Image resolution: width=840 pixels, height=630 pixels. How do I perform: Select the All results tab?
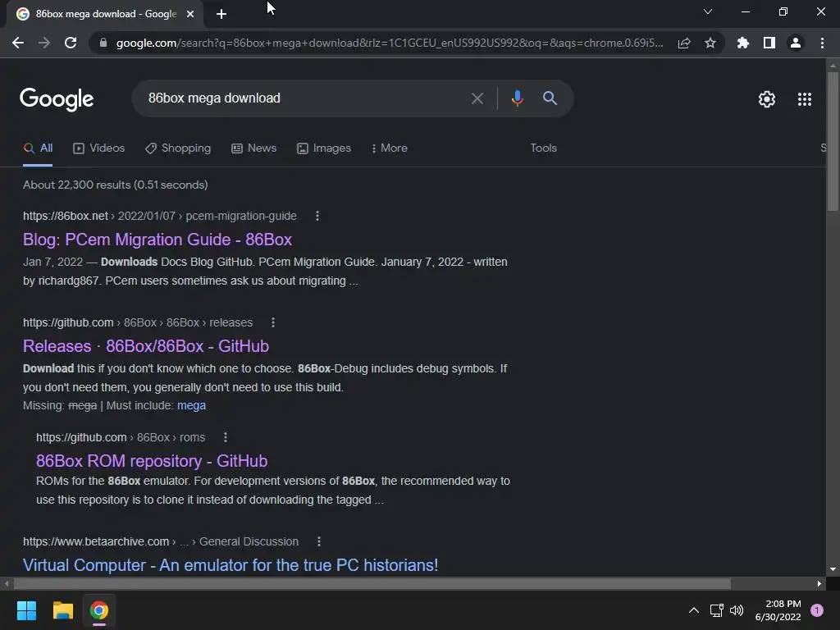click(x=38, y=148)
